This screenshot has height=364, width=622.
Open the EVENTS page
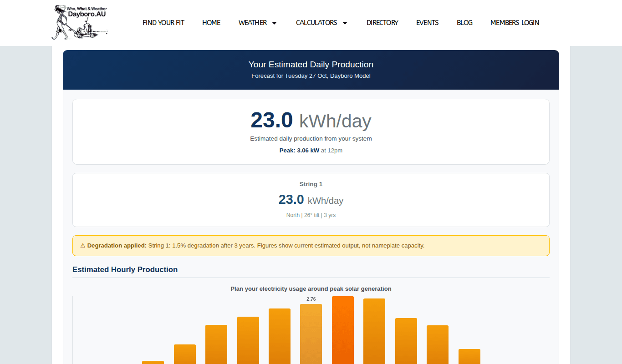428,23
